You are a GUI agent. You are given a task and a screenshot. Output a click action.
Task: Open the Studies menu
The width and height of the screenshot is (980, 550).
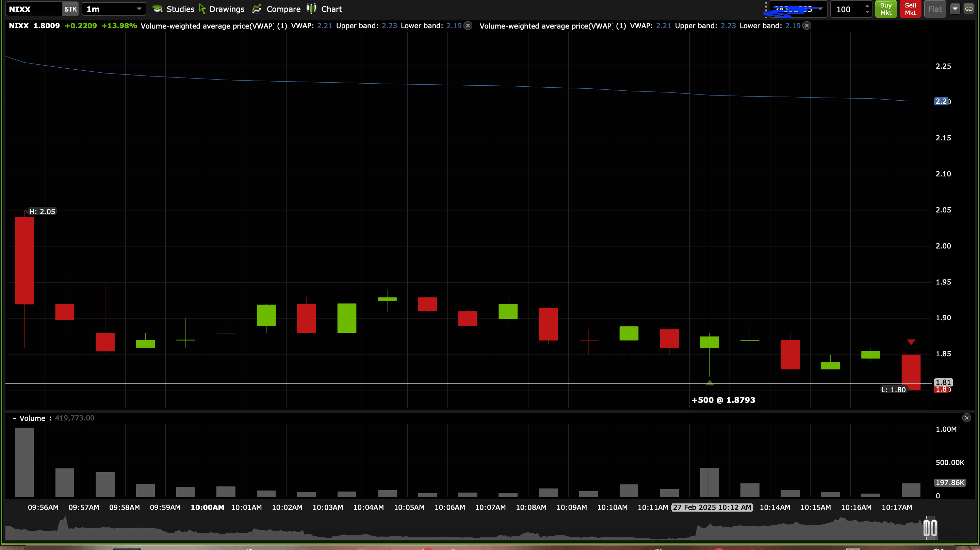click(x=174, y=9)
